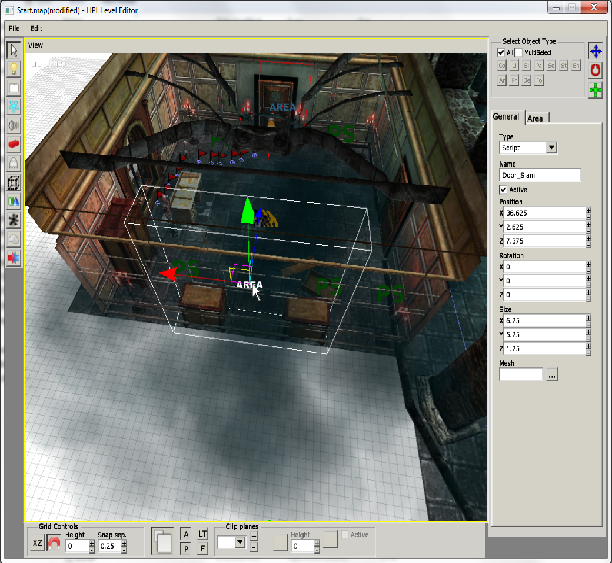The image size is (612, 563).
Task: Toggle the All object types checkbox
Action: point(501,52)
